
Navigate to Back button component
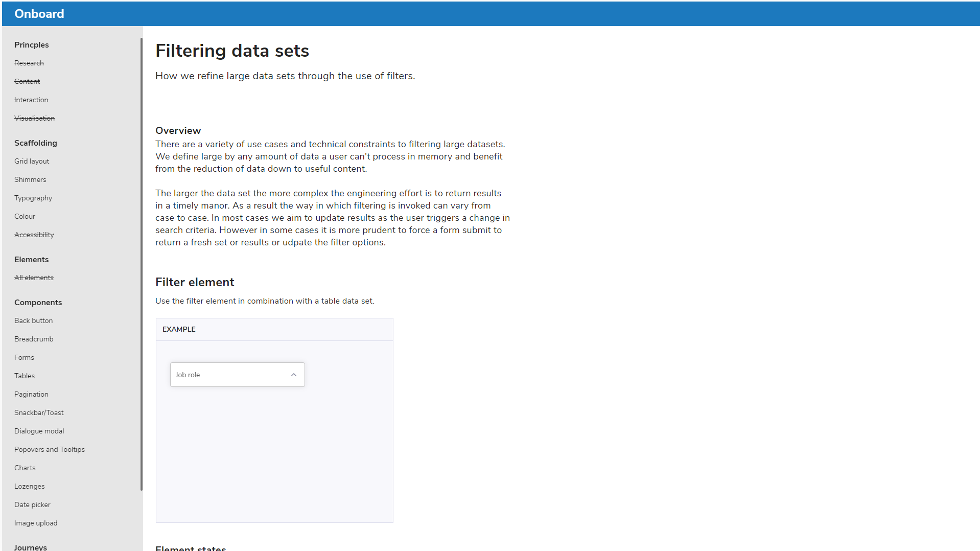33,320
